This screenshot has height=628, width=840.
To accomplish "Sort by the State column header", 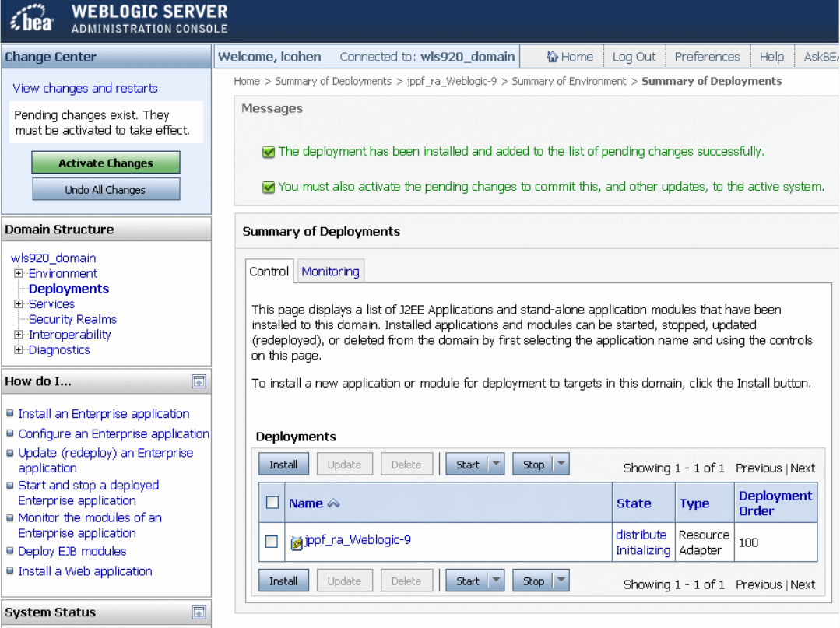I will coord(634,503).
